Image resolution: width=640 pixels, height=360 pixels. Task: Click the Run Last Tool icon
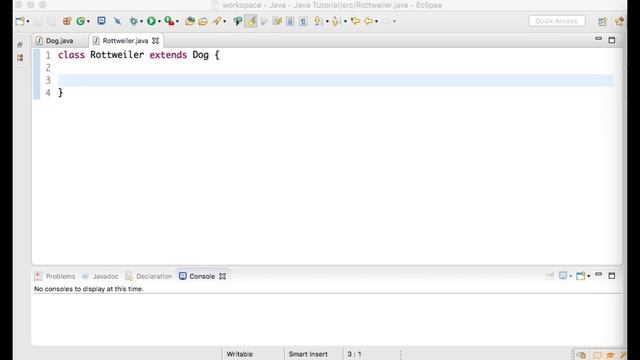point(169,21)
